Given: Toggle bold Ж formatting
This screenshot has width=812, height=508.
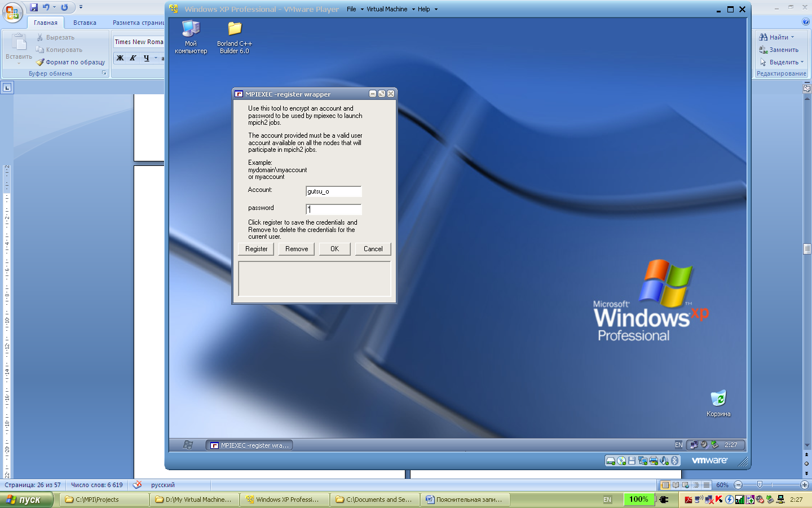Looking at the screenshot, I should pyautogui.click(x=120, y=58).
